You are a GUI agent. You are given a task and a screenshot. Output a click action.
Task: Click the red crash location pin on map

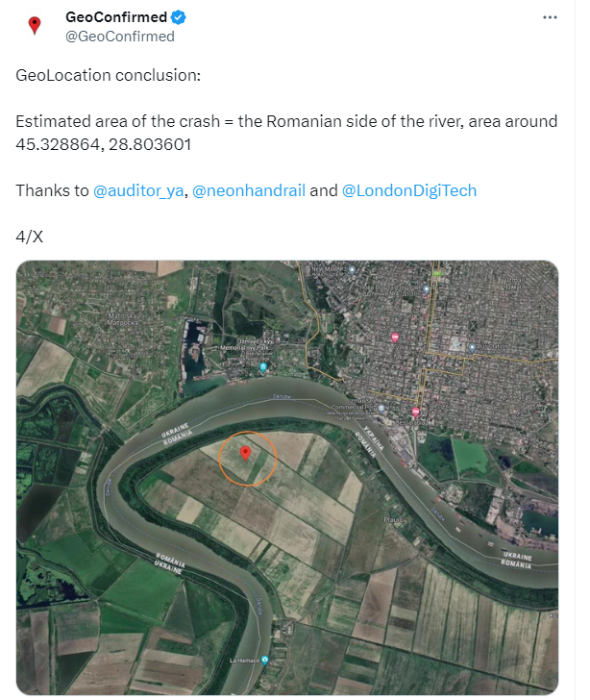click(x=245, y=452)
